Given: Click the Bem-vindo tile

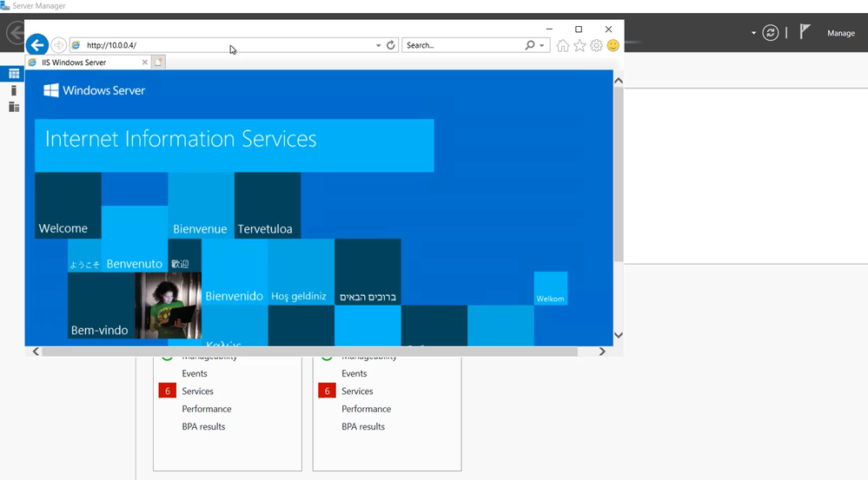Looking at the screenshot, I should tap(102, 306).
